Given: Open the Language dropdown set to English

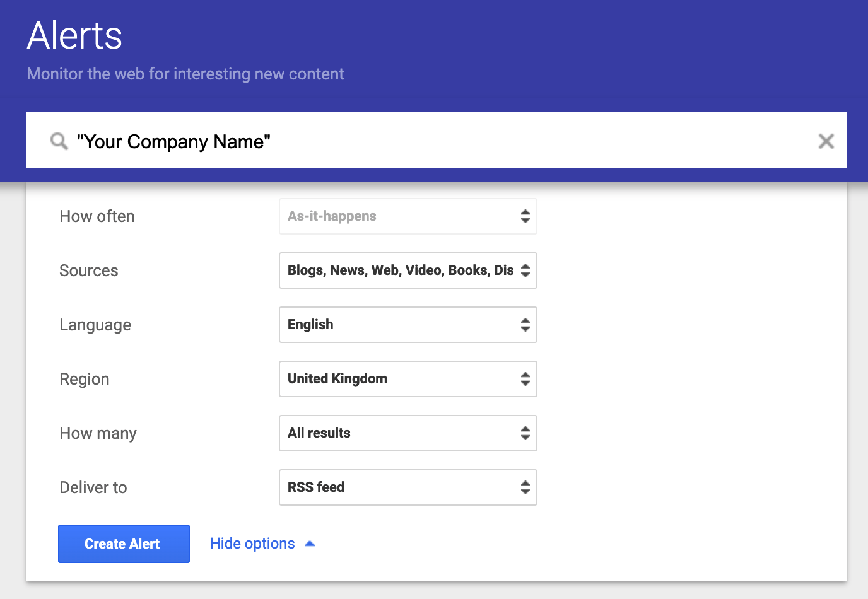Looking at the screenshot, I should [x=408, y=325].
